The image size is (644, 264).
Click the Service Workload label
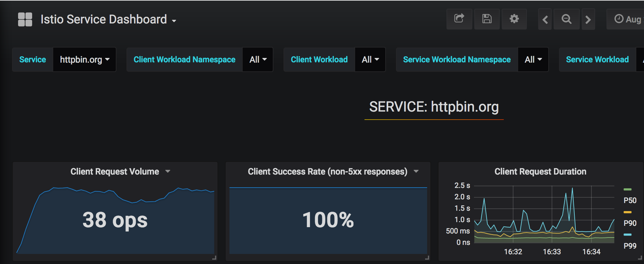pyautogui.click(x=597, y=60)
